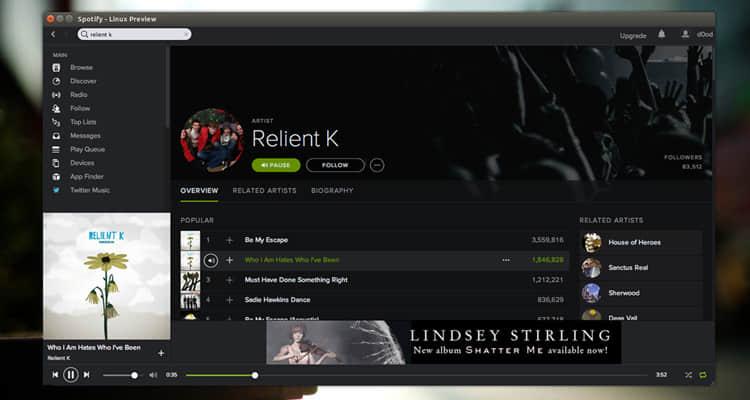Open more options for Relient K artist

[377, 165]
